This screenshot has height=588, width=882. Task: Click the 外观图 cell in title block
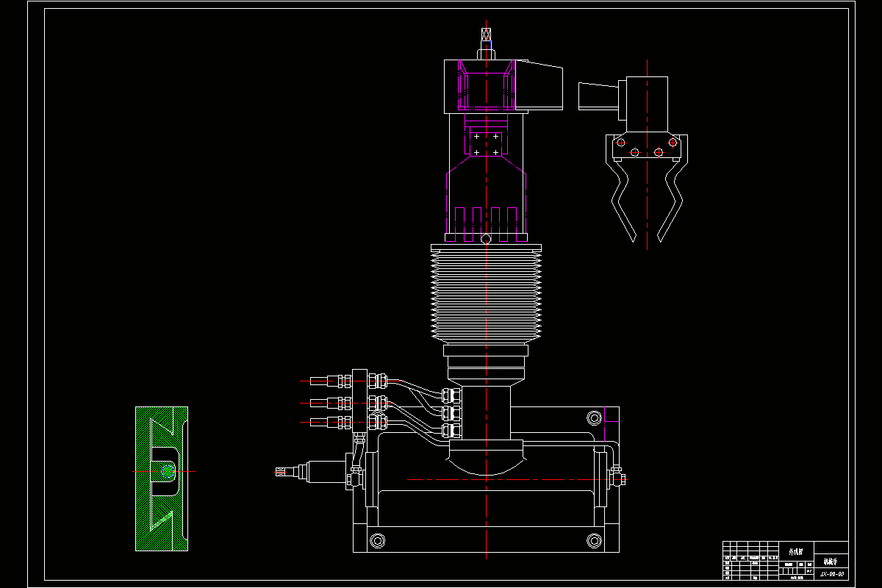click(x=796, y=550)
